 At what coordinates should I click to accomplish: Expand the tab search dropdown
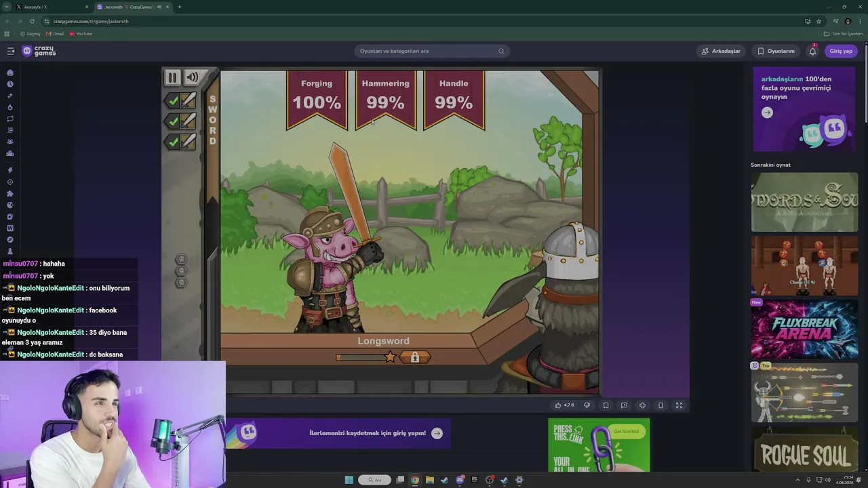click(x=7, y=7)
